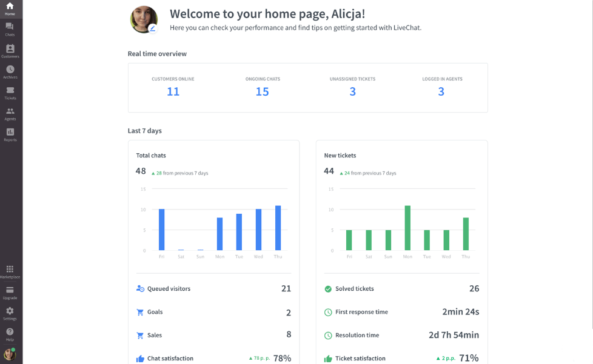Click the Logged In Agents count
593x364 pixels.
441,91
